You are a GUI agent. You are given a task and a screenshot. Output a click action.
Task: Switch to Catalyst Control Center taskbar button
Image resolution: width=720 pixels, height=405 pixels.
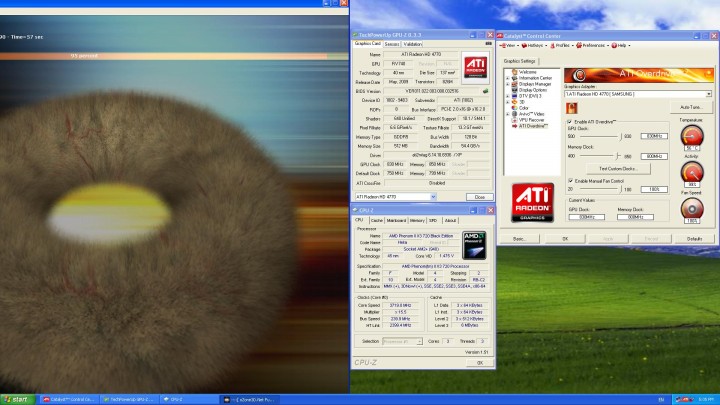[x=69, y=399]
